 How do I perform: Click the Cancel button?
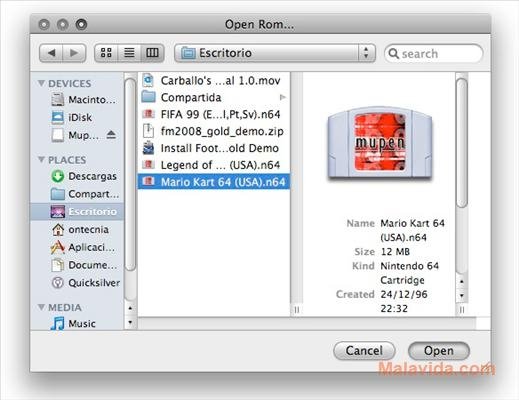click(364, 351)
